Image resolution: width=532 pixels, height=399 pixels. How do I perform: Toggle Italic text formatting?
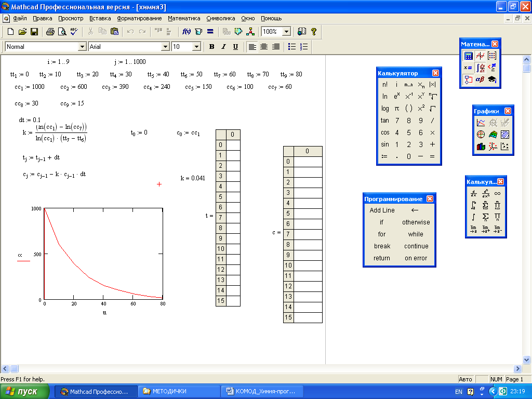(223, 47)
